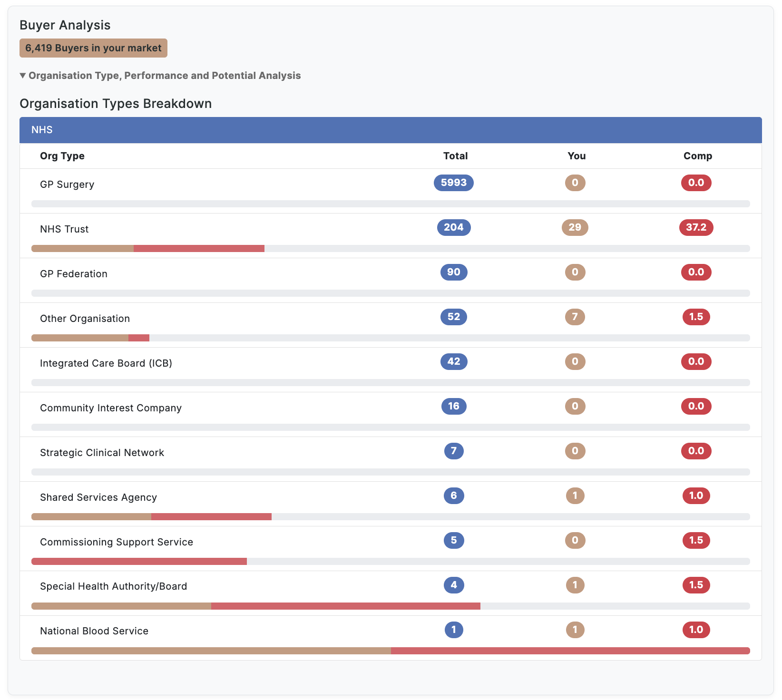The height and width of the screenshot is (700, 782).
Task: Click the Comp badge in GP Surgery row
Action: (x=696, y=183)
